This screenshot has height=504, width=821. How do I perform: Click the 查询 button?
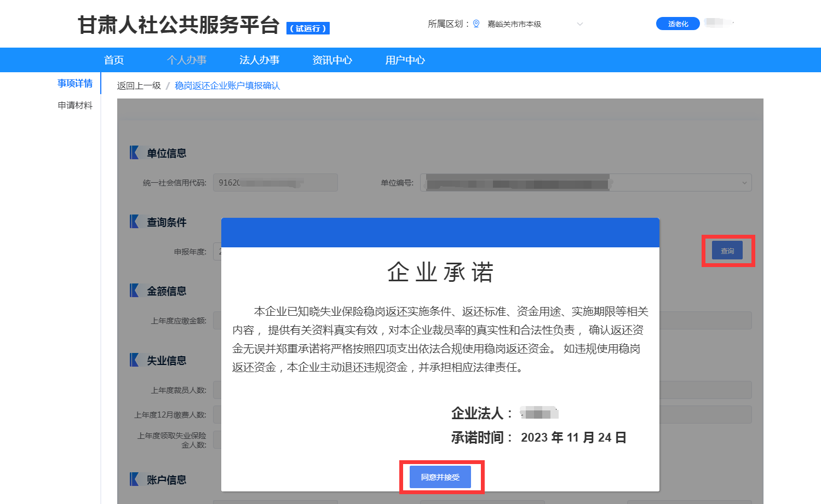727,251
